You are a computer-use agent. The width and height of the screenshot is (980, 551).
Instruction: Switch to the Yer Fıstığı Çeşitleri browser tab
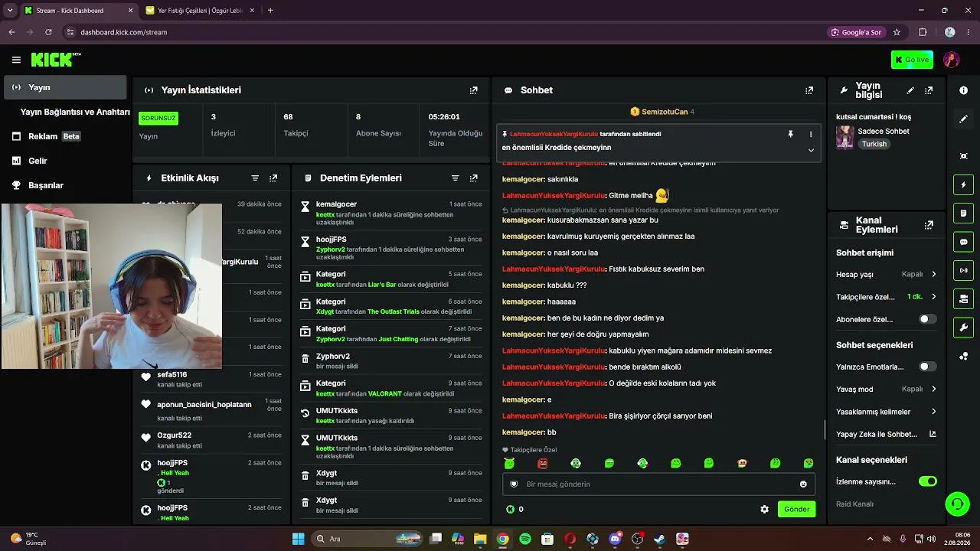[201, 11]
